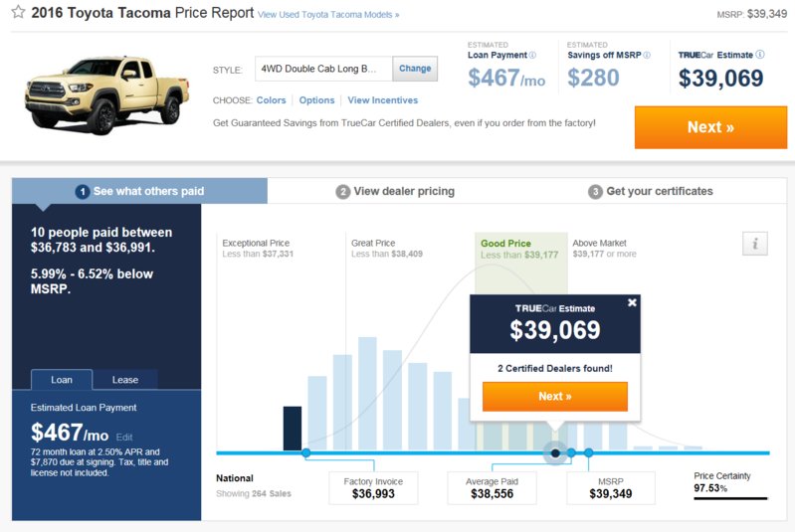Switch to the Lease tab
The image size is (795, 532).
125,380
